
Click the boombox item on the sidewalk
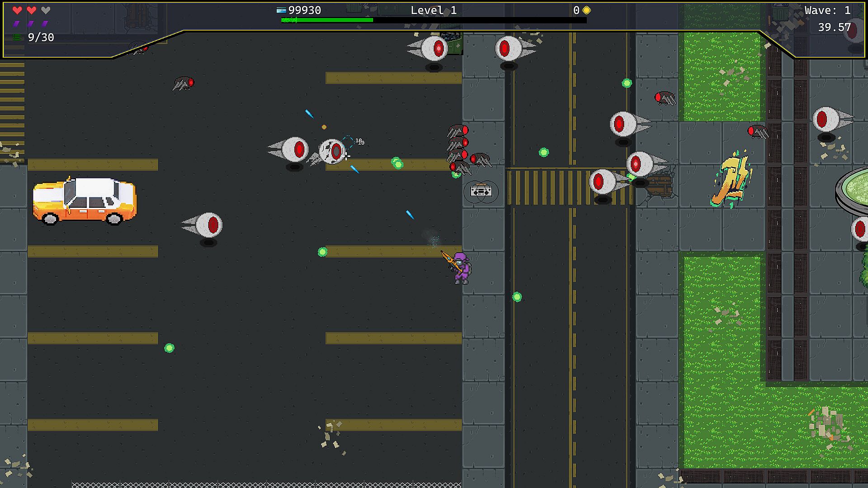[481, 191]
